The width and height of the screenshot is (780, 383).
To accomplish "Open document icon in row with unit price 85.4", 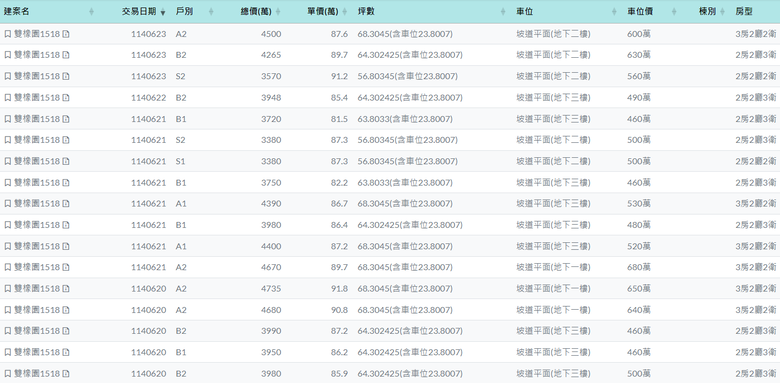I will [66, 97].
